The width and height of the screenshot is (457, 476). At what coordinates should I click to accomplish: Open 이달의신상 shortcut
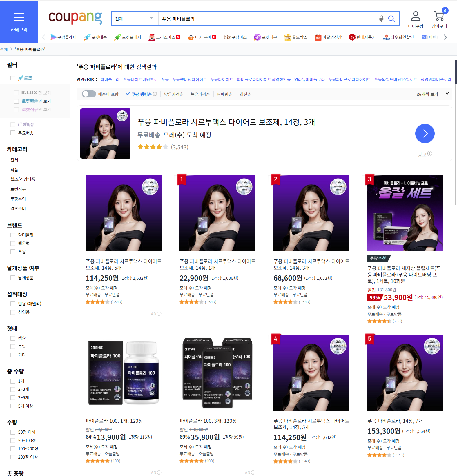coord(329,37)
